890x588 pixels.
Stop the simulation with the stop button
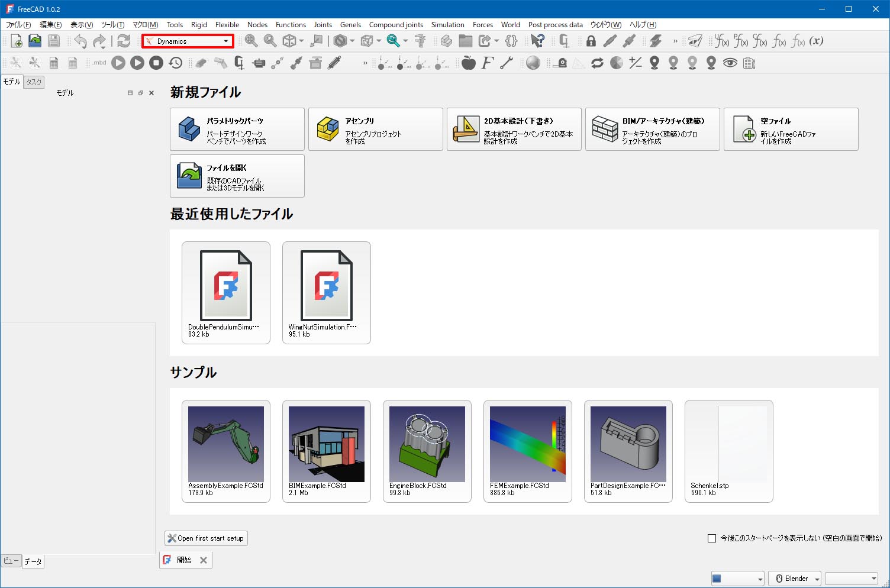tap(156, 63)
